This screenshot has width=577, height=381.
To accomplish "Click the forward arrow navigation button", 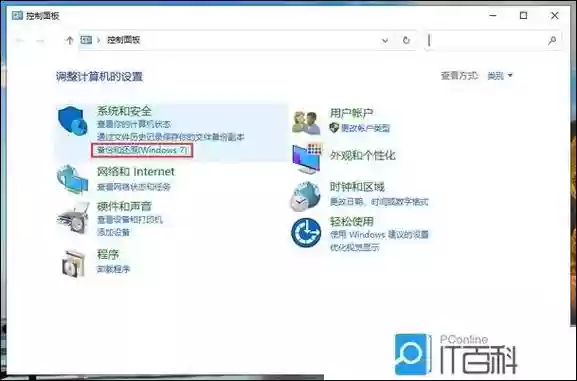I will tap(40, 40).
